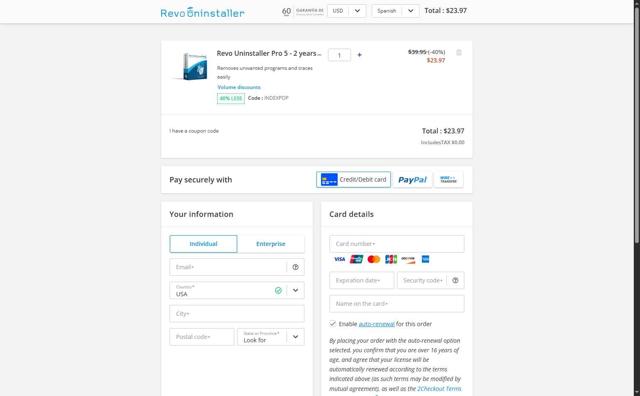Open the Volume discounts link
640x396 pixels.
click(239, 87)
